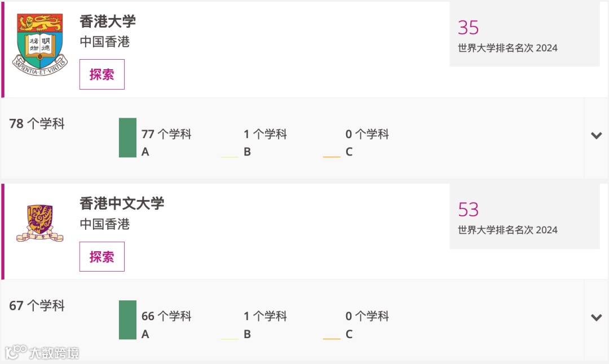Click the green A-grade bar for 77 个学科
The width and height of the screenshot is (609, 364).
[x=127, y=137]
